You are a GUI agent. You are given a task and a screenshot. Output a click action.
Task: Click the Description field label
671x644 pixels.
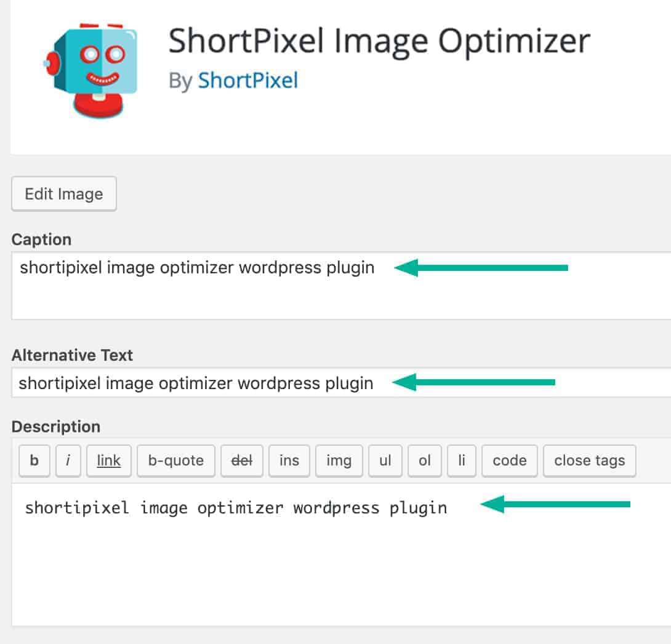pyautogui.click(x=56, y=427)
